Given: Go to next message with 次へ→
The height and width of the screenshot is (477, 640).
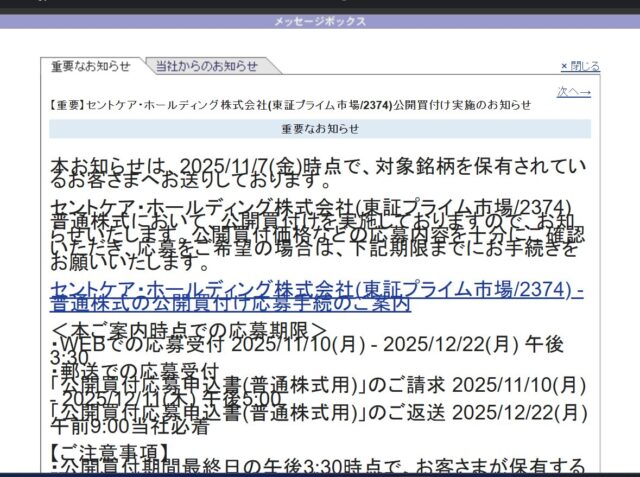Looking at the screenshot, I should pos(573,91).
